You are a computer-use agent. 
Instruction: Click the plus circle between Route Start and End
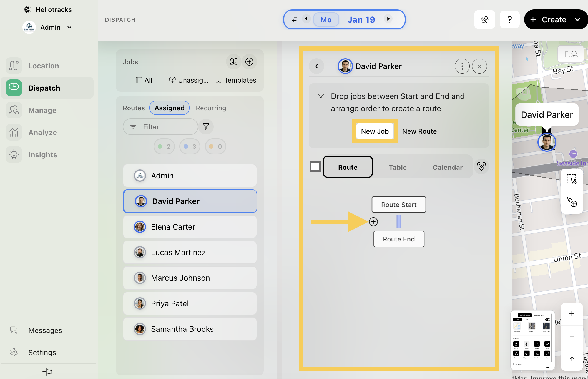tap(373, 222)
